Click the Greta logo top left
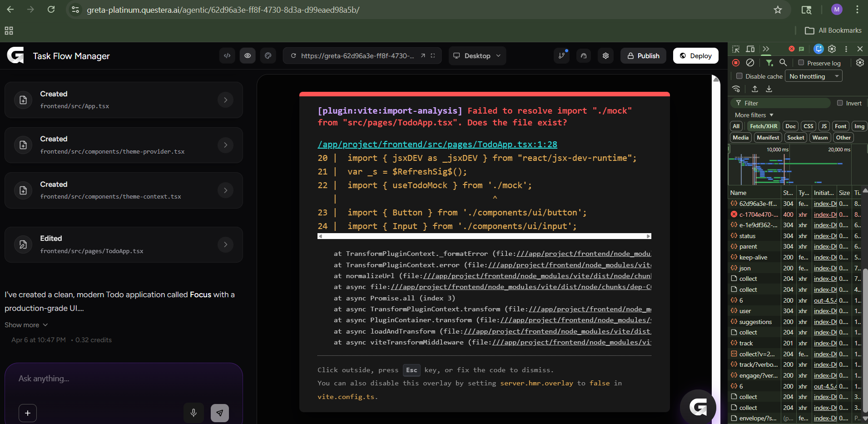868x424 pixels. coord(15,55)
